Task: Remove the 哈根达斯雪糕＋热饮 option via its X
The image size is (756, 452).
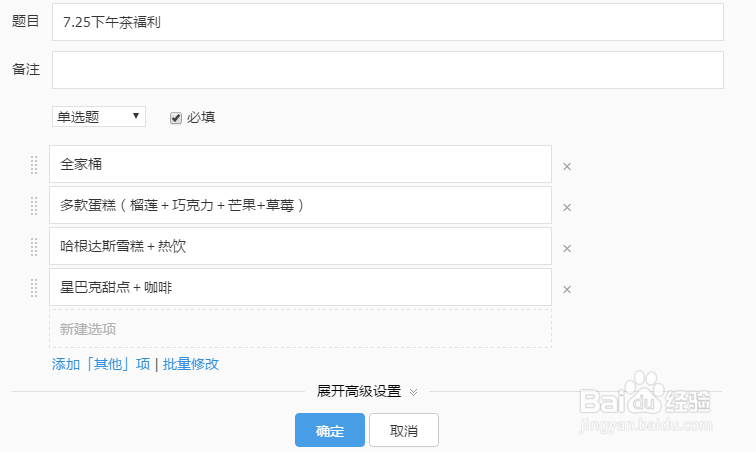Action: point(567,248)
